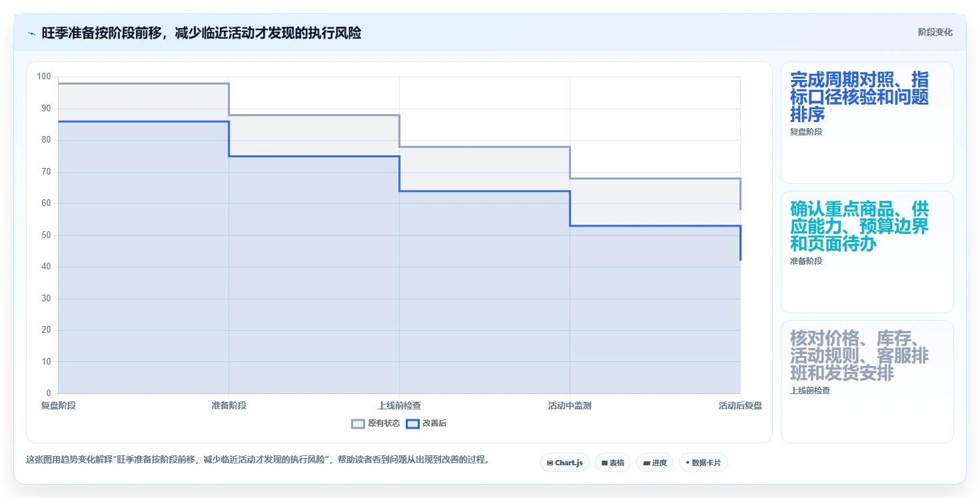Click the 数据卡片 tag
980x498 pixels.
(x=704, y=462)
